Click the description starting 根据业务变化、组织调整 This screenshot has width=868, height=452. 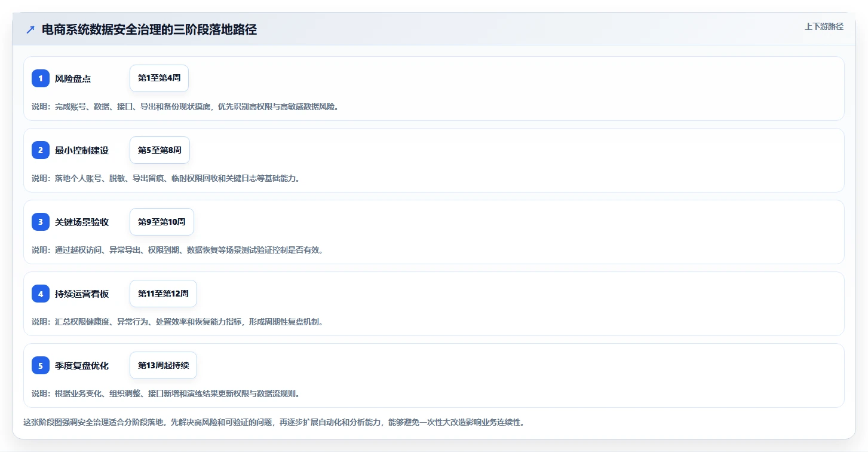tap(165, 393)
